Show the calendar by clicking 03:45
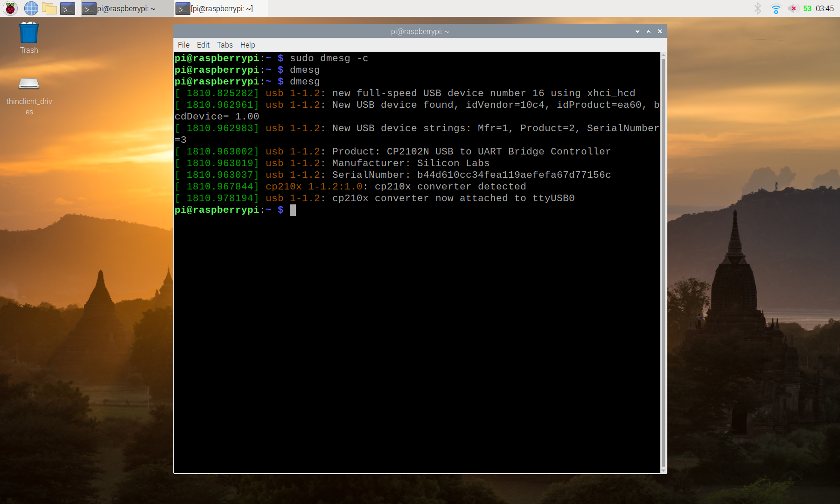 [825, 8]
